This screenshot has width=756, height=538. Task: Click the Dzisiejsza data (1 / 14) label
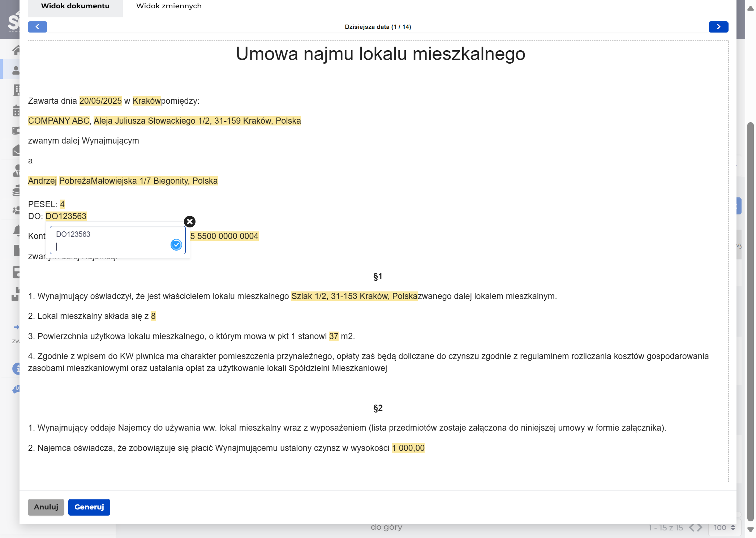pyautogui.click(x=378, y=27)
